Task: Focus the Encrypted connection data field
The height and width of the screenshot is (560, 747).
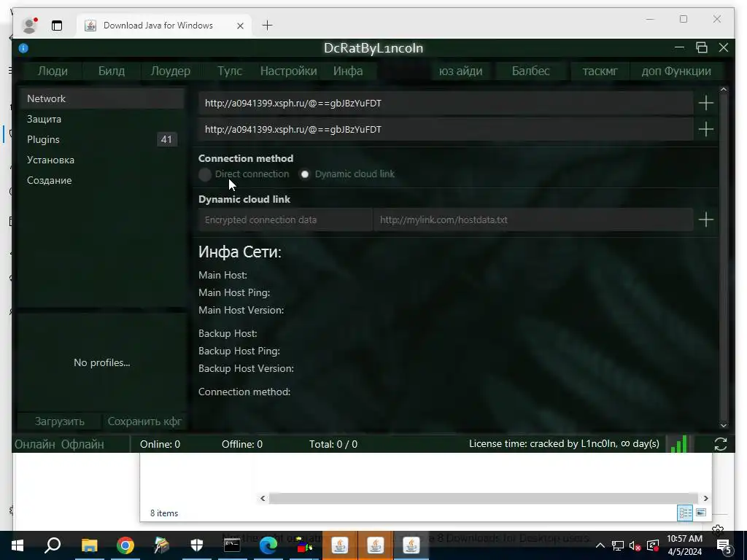Action: point(285,220)
